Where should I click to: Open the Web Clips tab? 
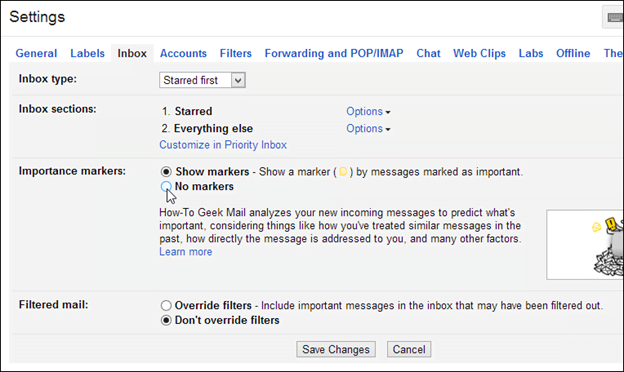[479, 53]
